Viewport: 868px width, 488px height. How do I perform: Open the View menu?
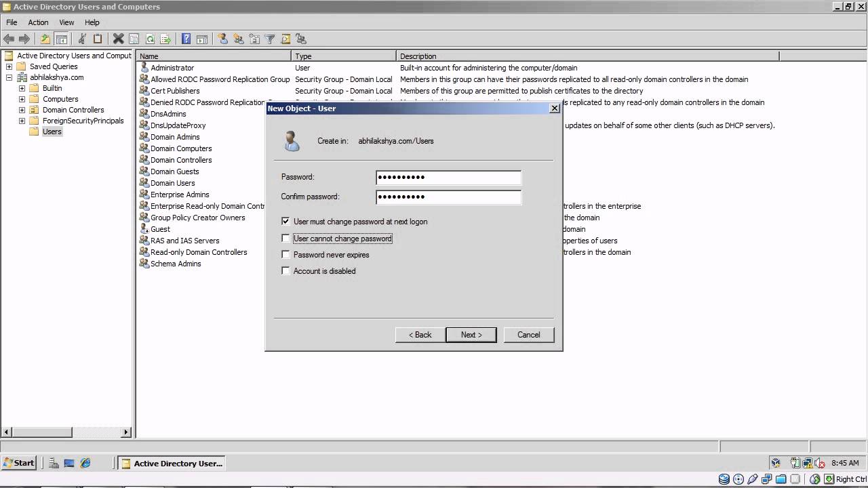[x=66, y=22]
